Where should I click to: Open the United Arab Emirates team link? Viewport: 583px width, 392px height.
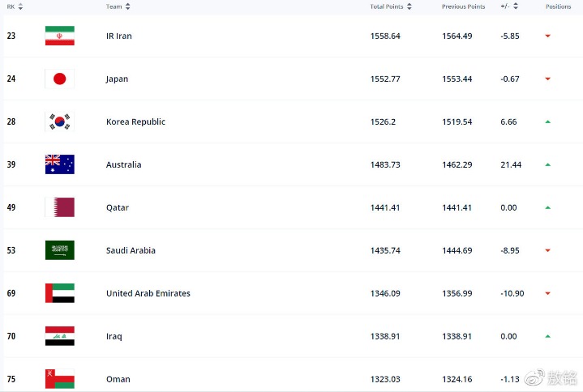(148, 293)
